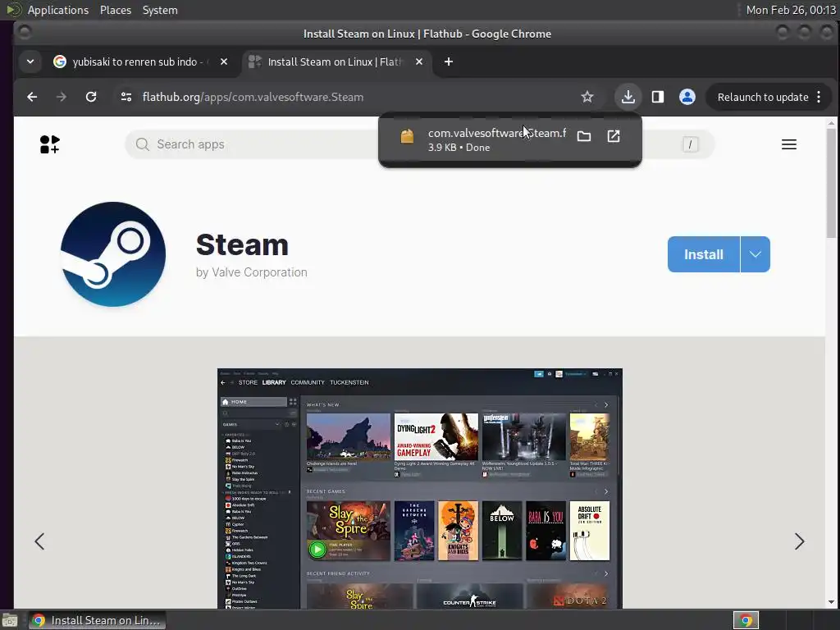The image size is (840, 630).
Task: Click the blue Install button
Action: tap(703, 254)
